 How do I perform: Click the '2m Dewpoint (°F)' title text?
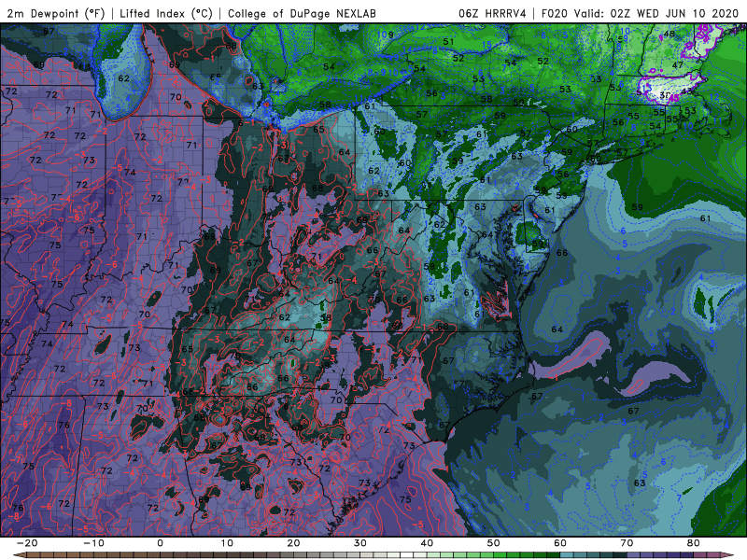coord(56,13)
